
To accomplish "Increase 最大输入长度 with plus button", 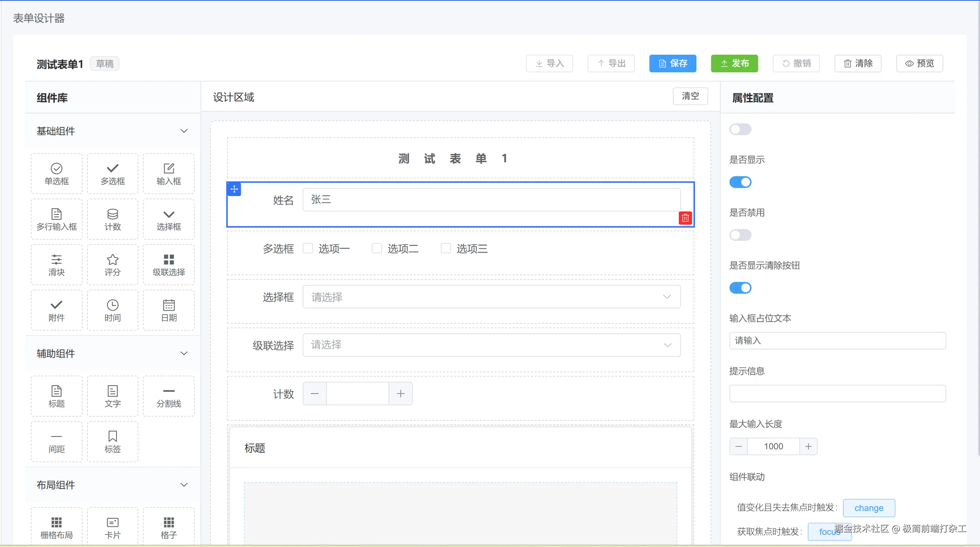I will click(x=808, y=446).
